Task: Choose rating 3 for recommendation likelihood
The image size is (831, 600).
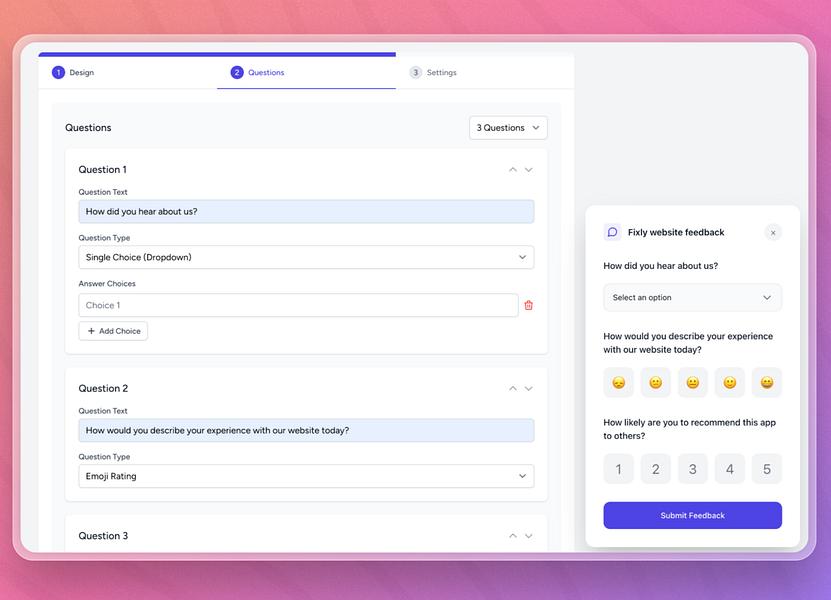Action: click(x=693, y=469)
